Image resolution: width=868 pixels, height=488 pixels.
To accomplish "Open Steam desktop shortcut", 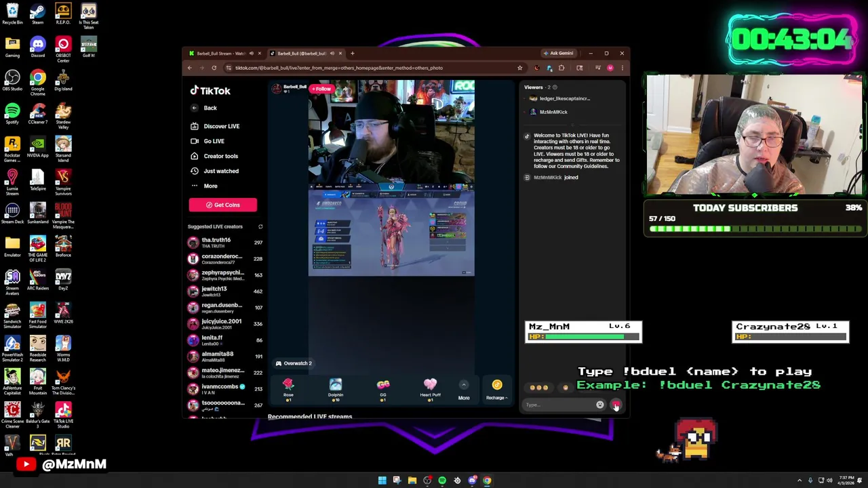I will (37, 13).
